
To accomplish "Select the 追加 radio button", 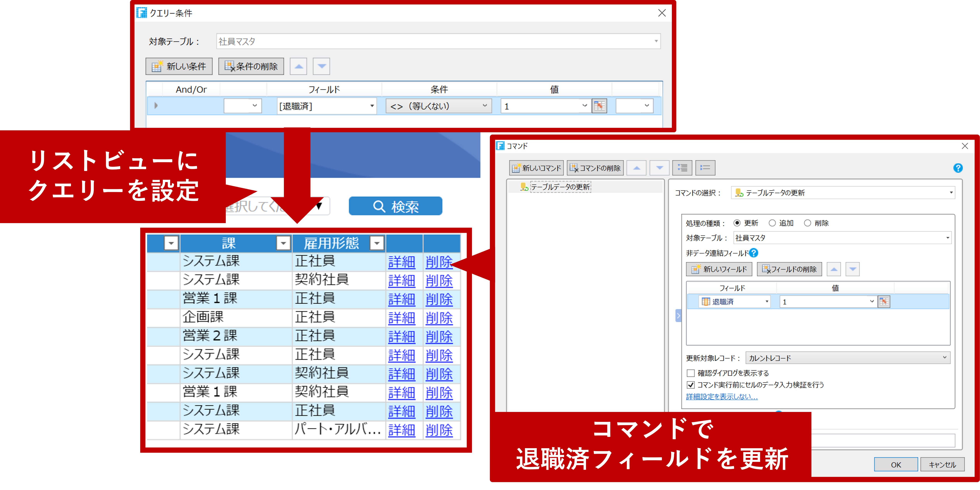I will coord(772,223).
